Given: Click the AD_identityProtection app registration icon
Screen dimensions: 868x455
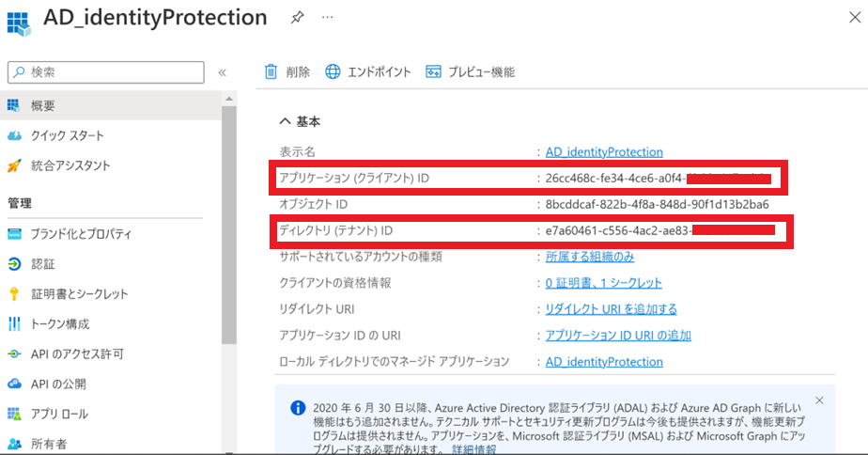Looking at the screenshot, I should tap(18, 23).
